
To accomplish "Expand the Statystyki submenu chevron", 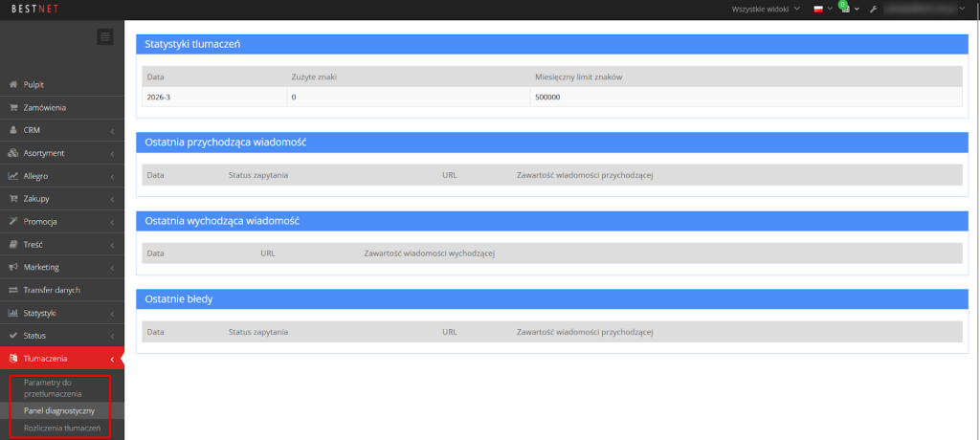I will coord(112,314).
